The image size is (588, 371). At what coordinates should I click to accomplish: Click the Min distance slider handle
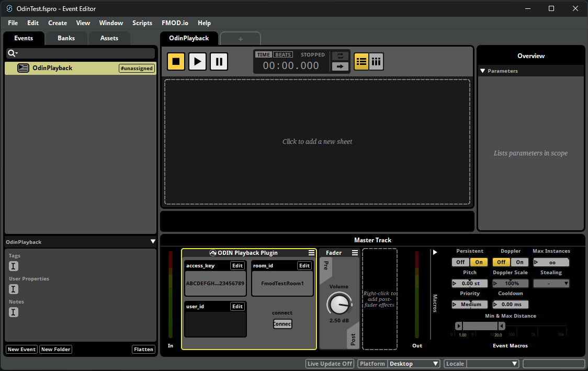tap(458, 326)
